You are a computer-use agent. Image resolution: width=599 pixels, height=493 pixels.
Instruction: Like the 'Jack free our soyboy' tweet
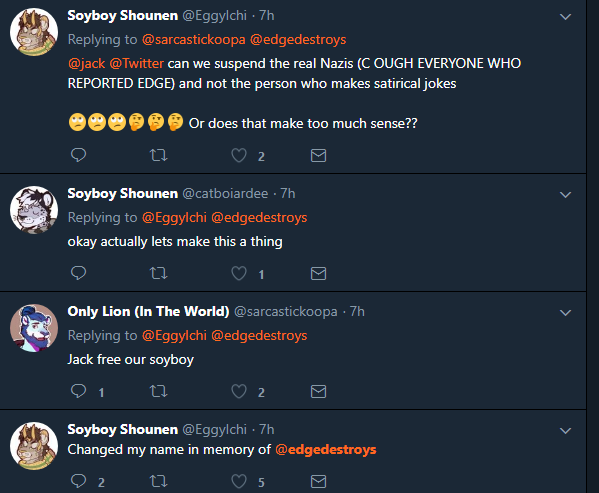click(239, 391)
